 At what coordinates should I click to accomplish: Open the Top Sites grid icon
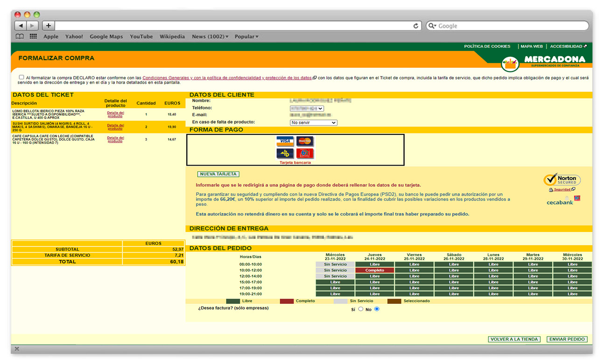33,36
